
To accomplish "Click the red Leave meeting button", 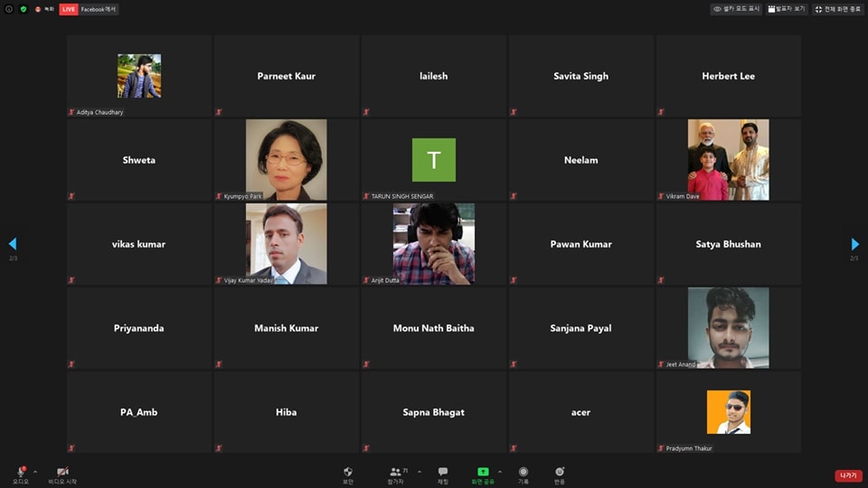I will tap(847, 475).
